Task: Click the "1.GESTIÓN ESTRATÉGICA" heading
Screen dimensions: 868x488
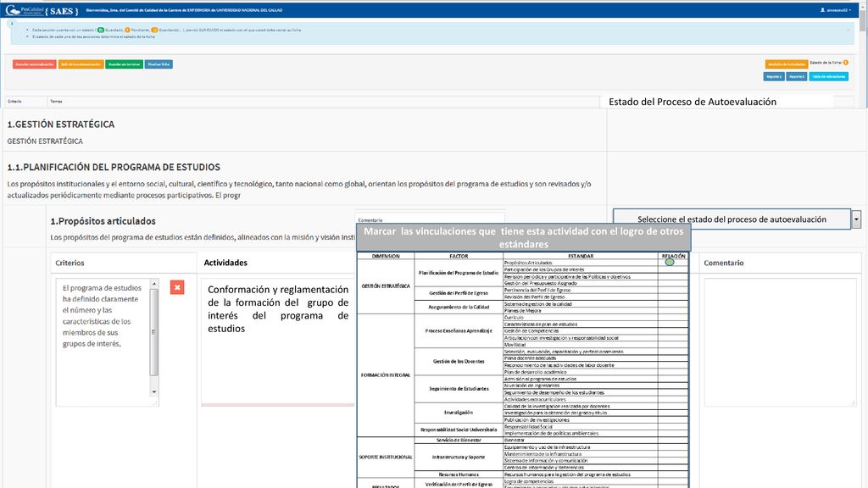Action: point(61,125)
